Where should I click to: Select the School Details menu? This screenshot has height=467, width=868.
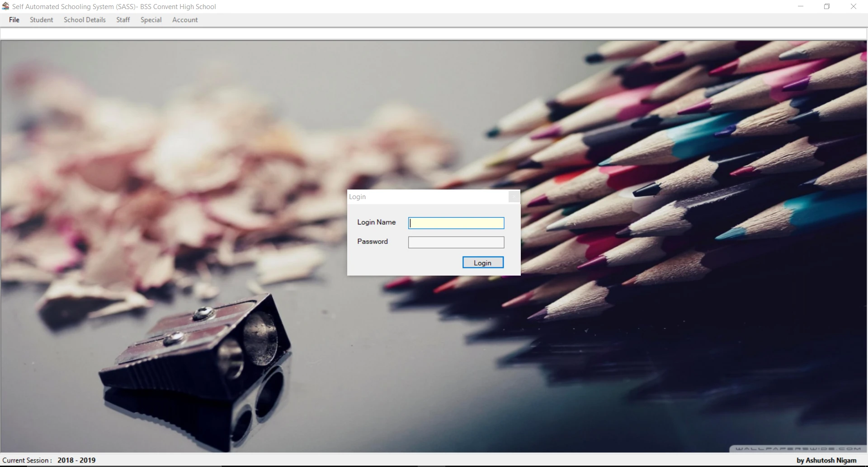tap(85, 20)
